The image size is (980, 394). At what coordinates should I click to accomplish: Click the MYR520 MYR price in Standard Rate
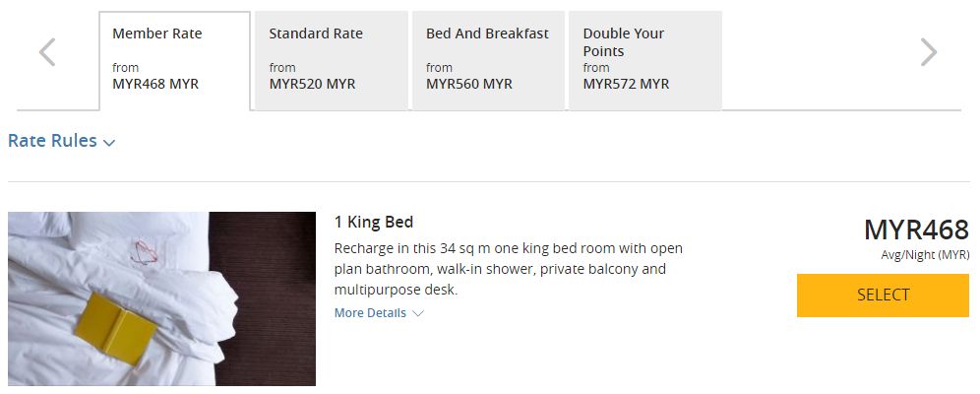click(x=312, y=84)
